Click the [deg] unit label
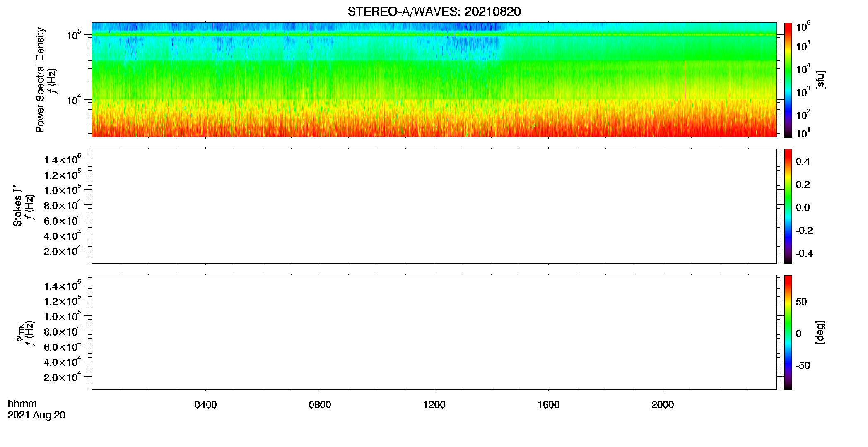 point(821,332)
